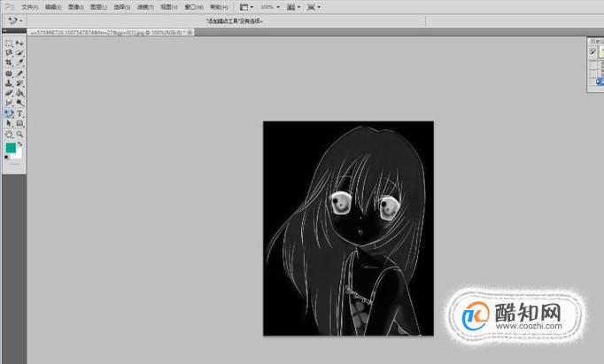This screenshot has width=604, height=364.
Task: Open the 视图(V) menu
Action: (169, 7)
